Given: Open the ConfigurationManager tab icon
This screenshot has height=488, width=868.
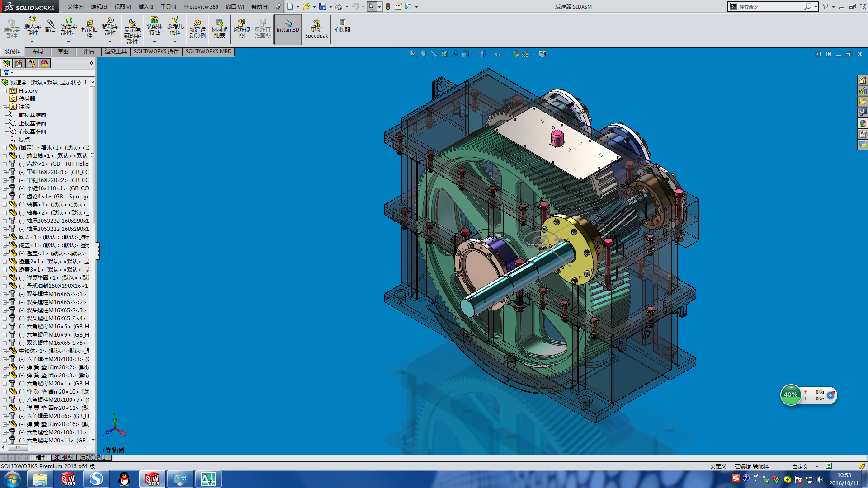Looking at the screenshot, I should [32, 63].
